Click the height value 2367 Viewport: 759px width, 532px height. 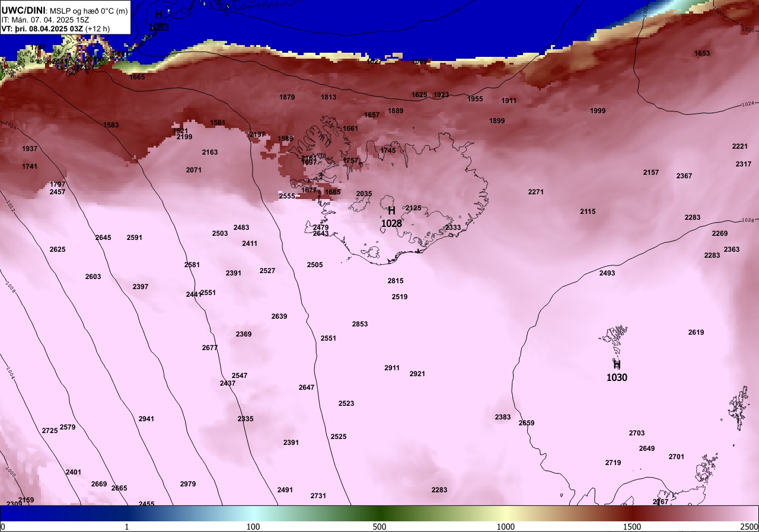[x=684, y=176]
